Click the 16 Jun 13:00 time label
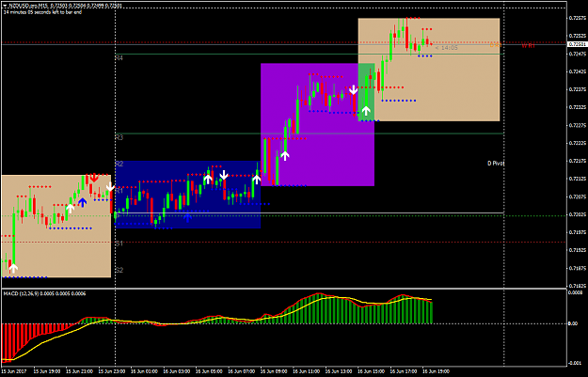 pos(339,371)
